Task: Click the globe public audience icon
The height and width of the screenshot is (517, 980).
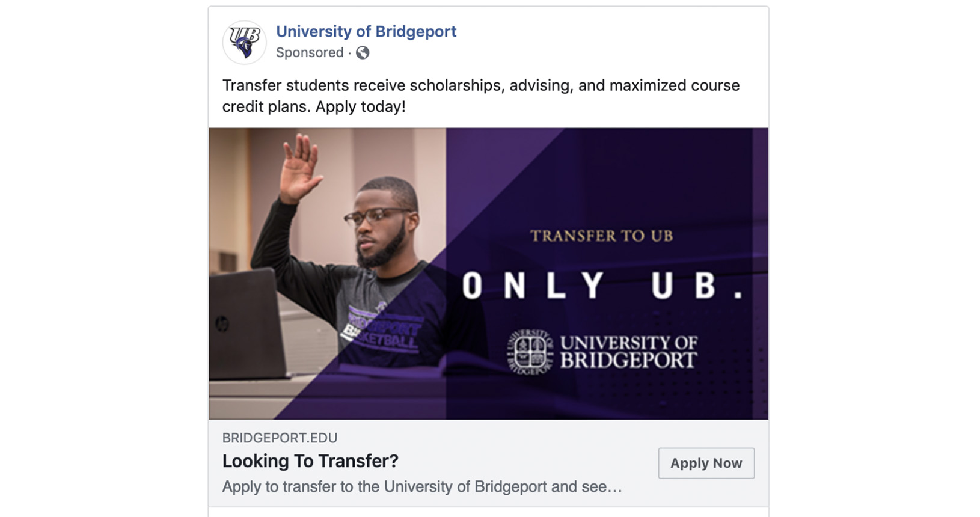Action: click(363, 53)
